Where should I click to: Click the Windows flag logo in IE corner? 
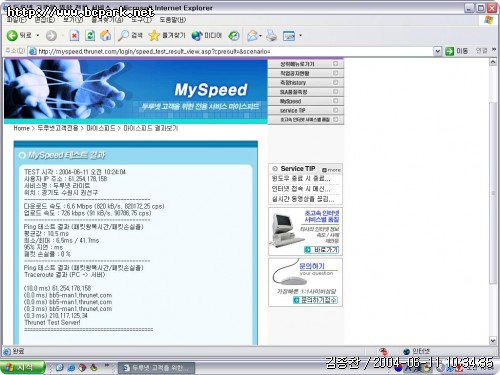(489, 20)
